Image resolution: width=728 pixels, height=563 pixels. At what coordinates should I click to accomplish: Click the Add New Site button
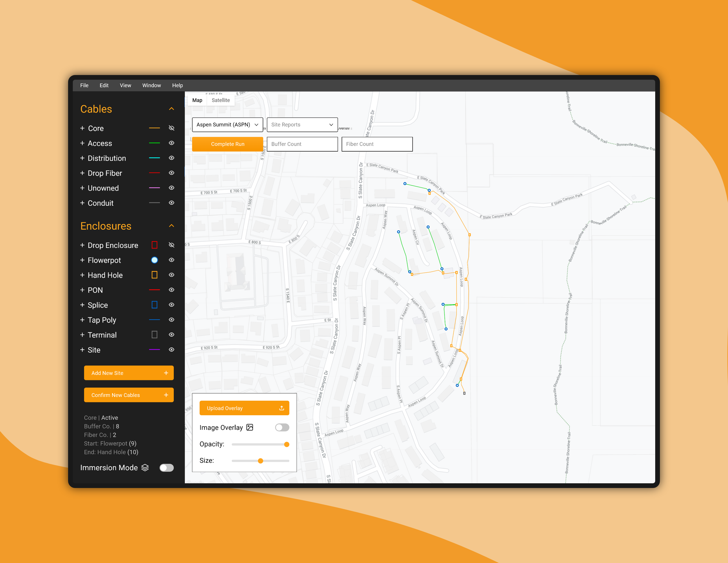tap(129, 373)
